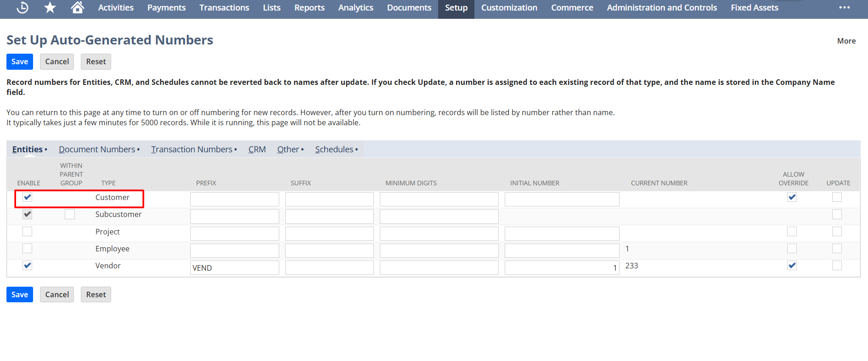Uncheck Enable checkbox for Customer

click(x=28, y=197)
